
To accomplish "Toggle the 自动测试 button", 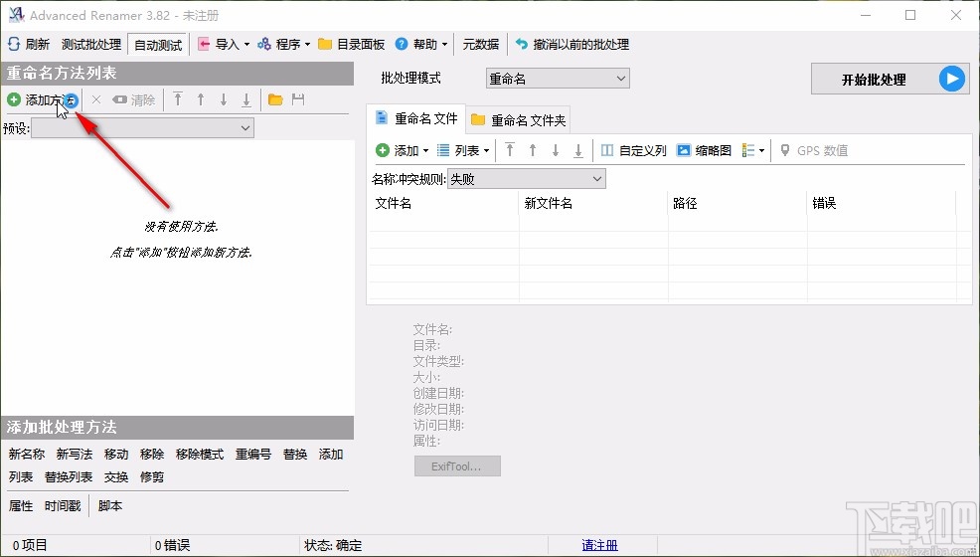I will click(x=158, y=45).
